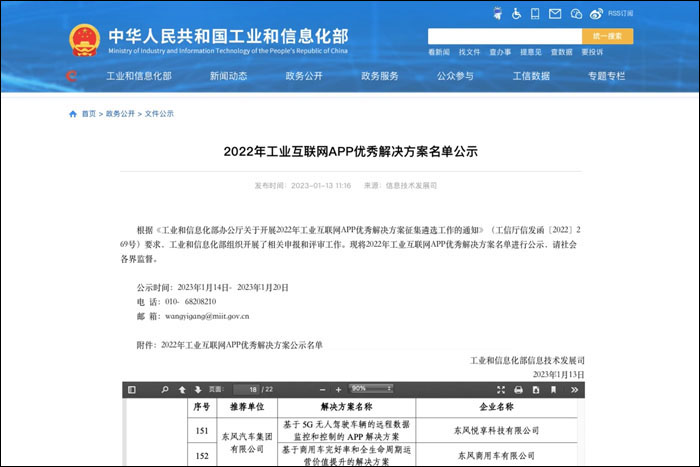Print the PDF using printer icon
Screen dimensions: 700x467
tap(518, 390)
